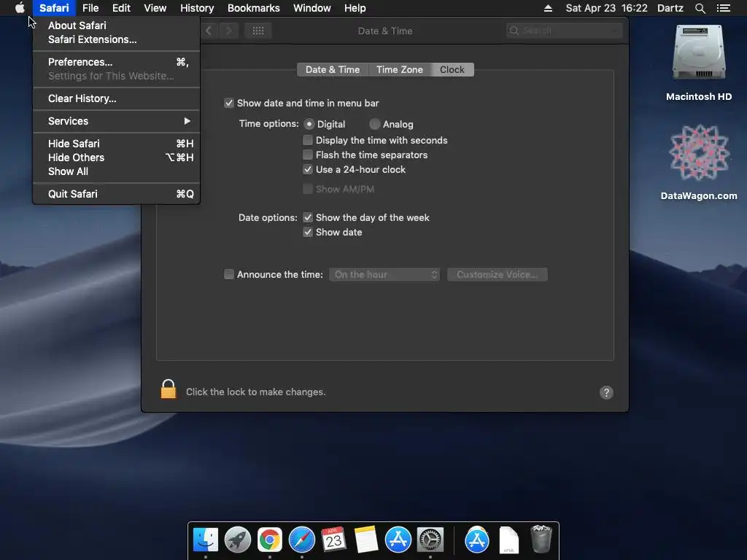Select the DataWagon.com desktop icon
747x560 pixels.
(x=698, y=152)
